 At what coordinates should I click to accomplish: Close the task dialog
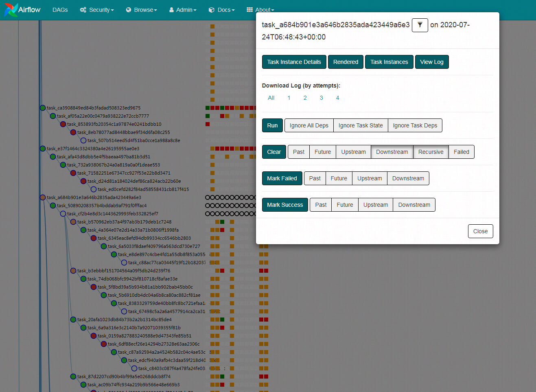click(x=480, y=231)
